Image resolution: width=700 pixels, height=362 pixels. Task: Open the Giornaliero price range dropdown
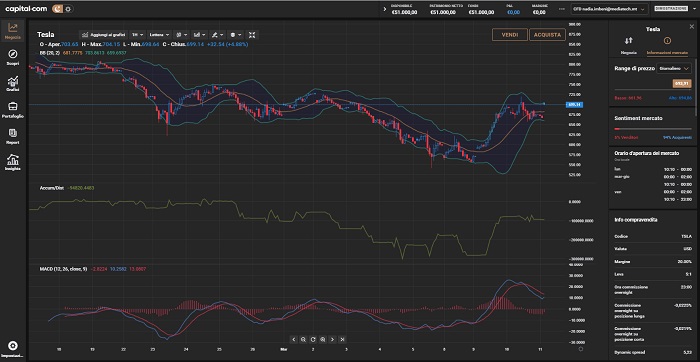674,68
